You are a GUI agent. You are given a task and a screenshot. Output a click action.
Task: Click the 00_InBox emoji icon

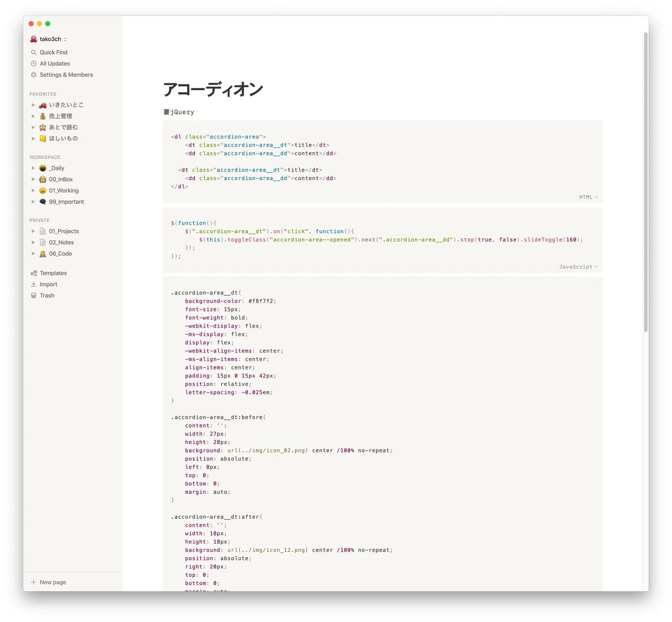point(42,179)
